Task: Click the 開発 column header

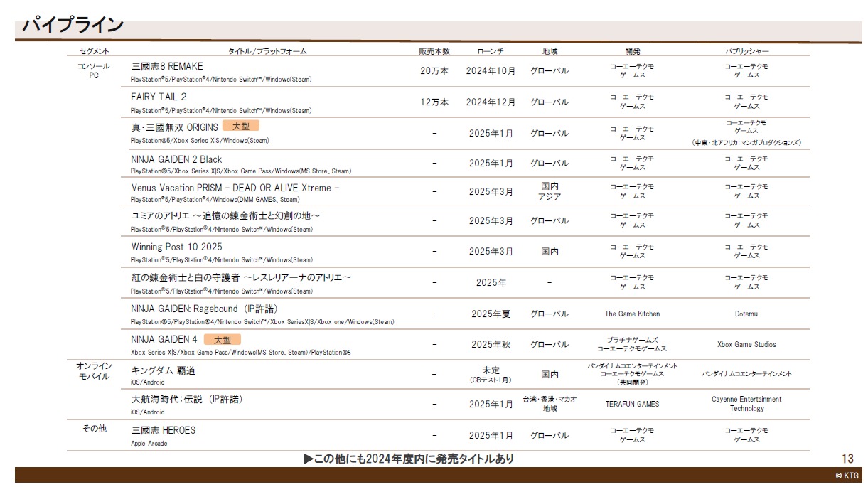Action: 633,51
